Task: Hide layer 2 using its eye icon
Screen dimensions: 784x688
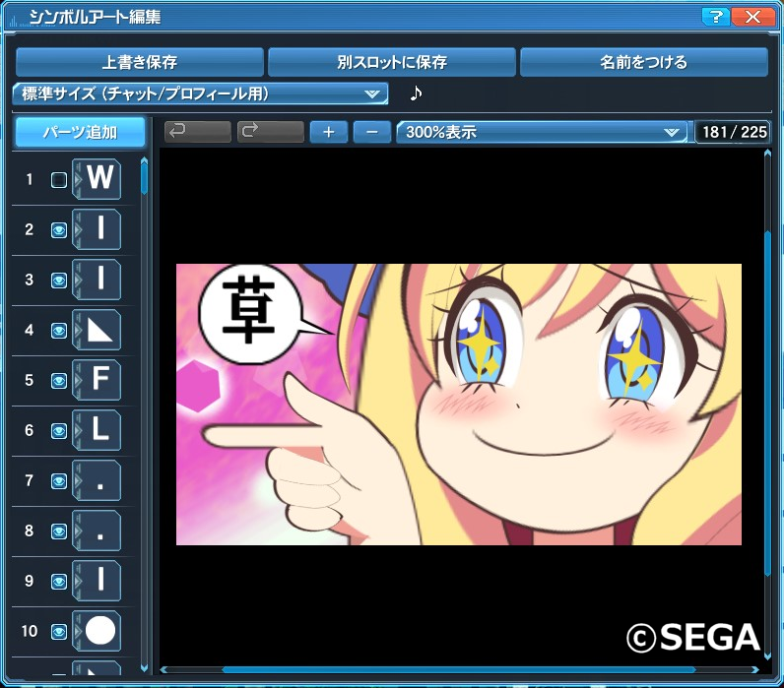Action: click(x=58, y=230)
